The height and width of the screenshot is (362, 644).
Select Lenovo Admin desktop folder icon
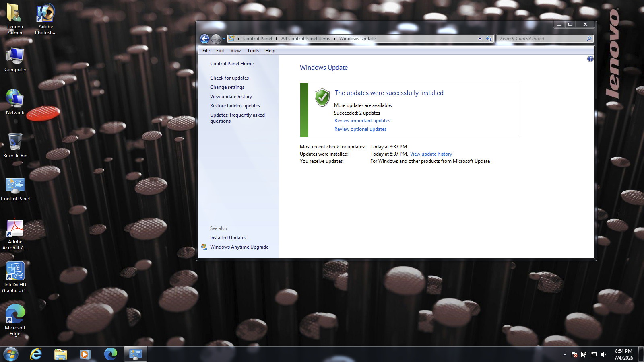(x=15, y=19)
